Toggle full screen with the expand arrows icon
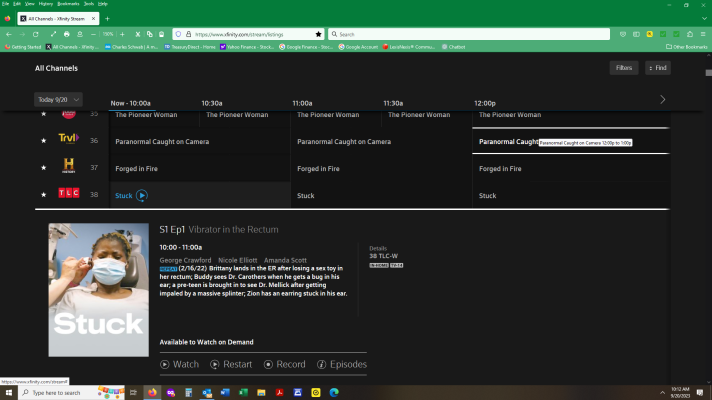This screenshot has height=400, width=712. (x=53, y=34)
